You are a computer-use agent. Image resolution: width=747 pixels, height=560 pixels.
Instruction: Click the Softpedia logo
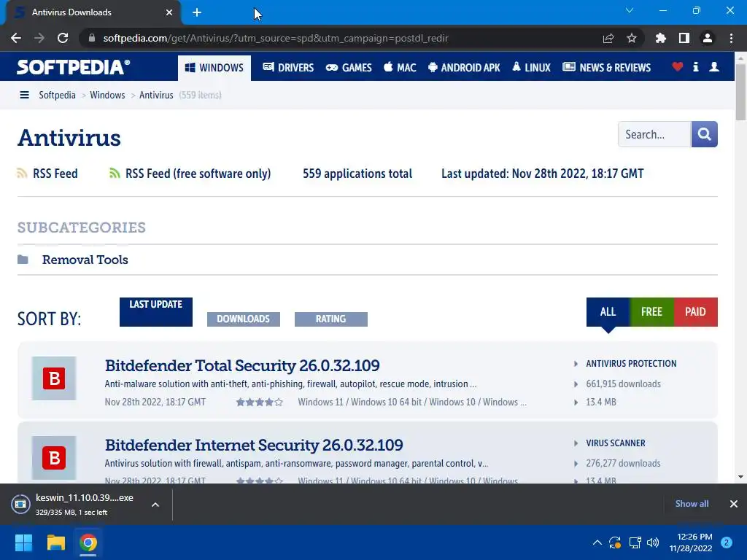point(74,67)
